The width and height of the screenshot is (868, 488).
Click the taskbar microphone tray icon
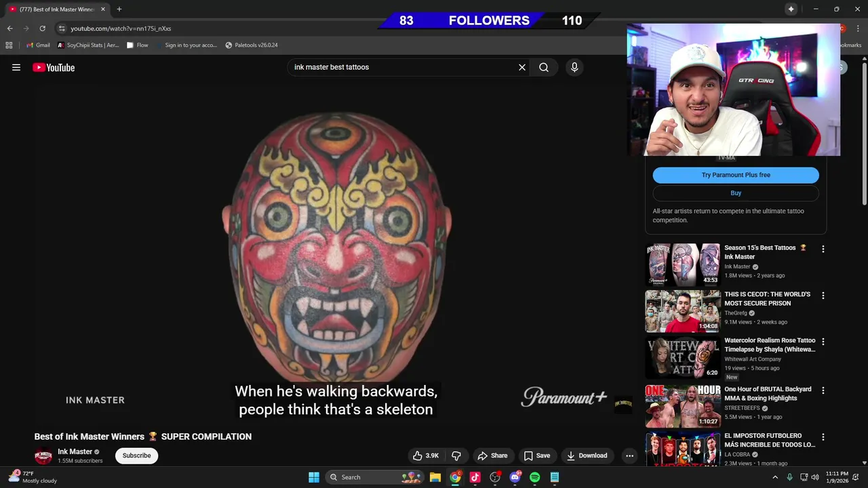click(x=789, y=477)
